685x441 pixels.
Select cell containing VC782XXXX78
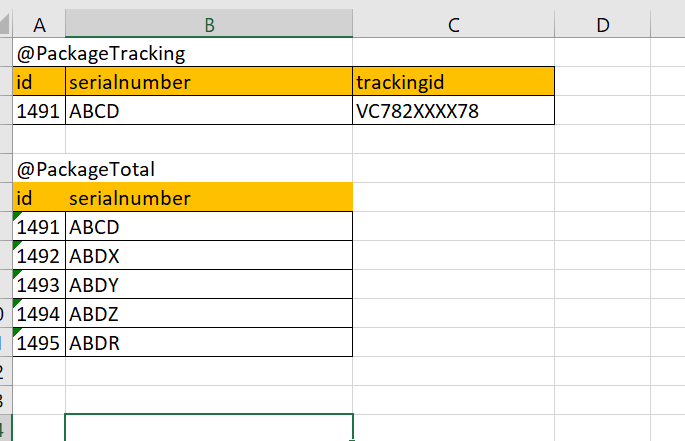click(x=453, y=111)
